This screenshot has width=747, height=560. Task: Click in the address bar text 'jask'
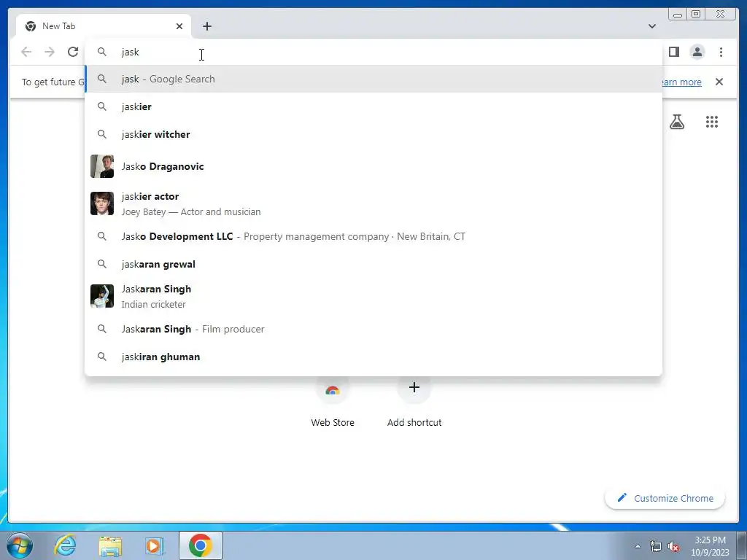click(130, 52)
